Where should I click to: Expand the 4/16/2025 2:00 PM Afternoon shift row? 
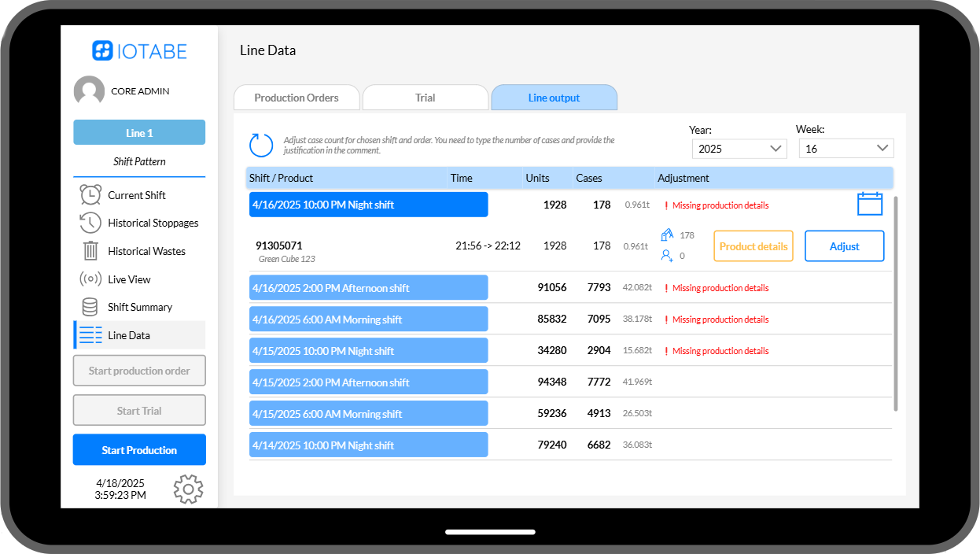tap(368, 288)
